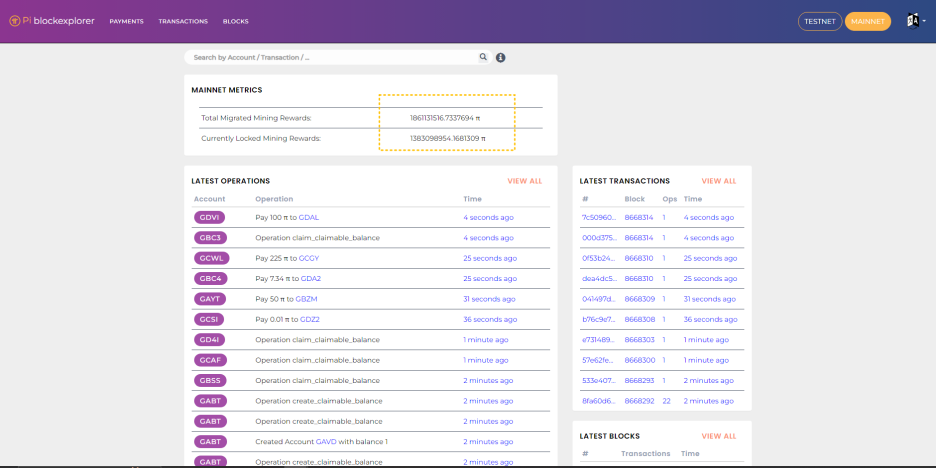Go to the BLOCKS menu
Viewport: 936px width, 468px height.
tap(236, 21)
